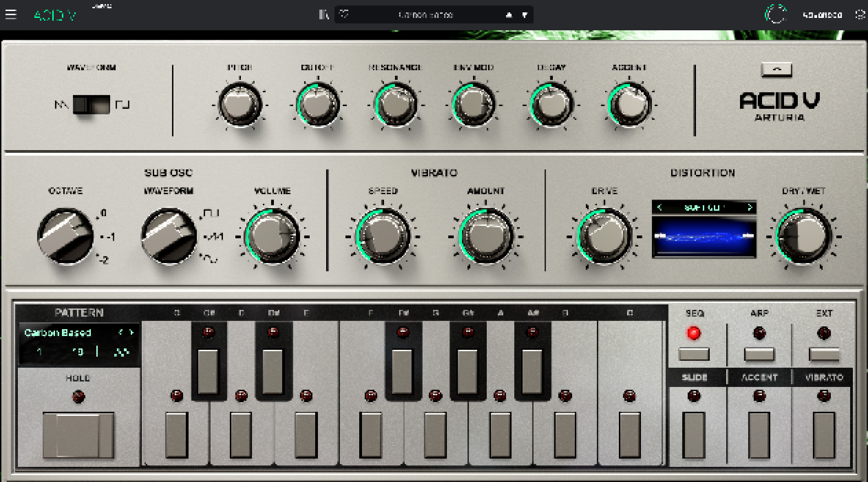Screen dimensions: 868x482
Task: Open the preset browser library icon
Action: (324, 15)
